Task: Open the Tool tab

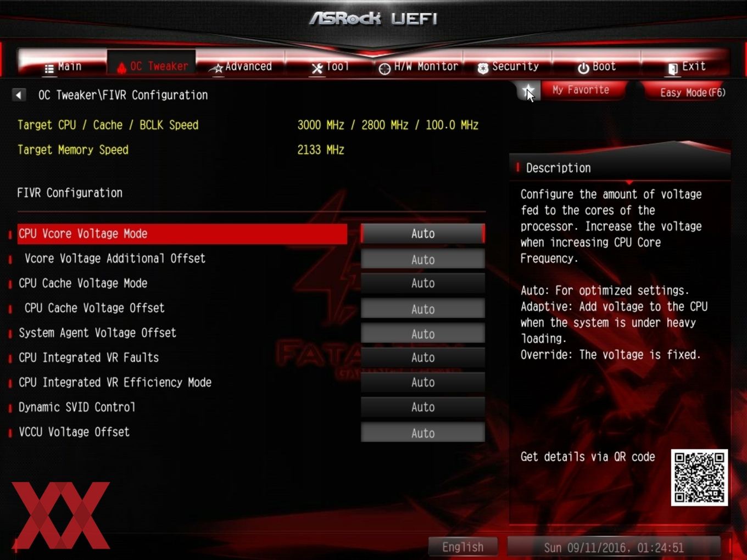Action: coord(330,66)
